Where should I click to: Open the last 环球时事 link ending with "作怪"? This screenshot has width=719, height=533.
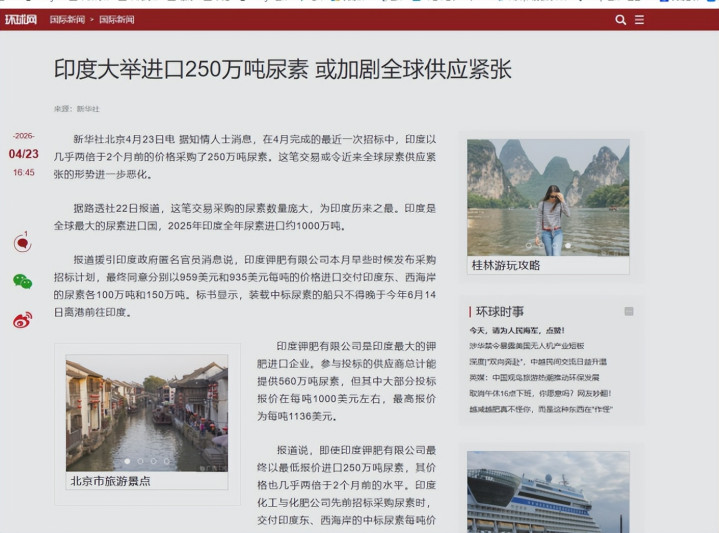pyautogui.click(x=541, y=409)
